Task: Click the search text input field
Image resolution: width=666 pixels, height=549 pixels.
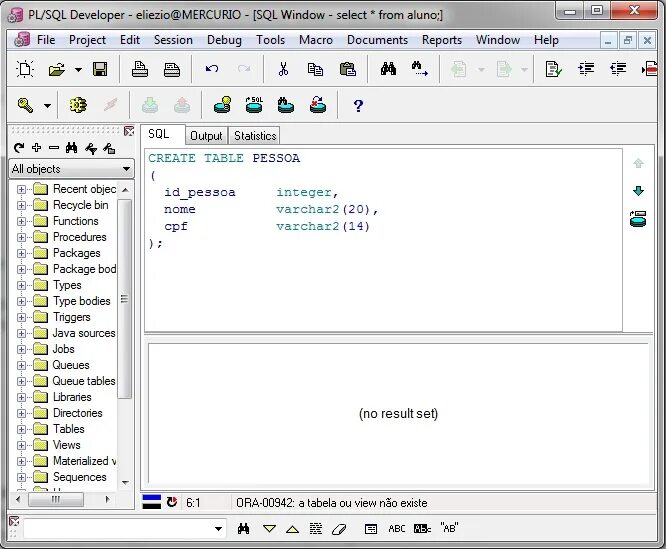Action: pyautogui.click(x=118, y=529)
